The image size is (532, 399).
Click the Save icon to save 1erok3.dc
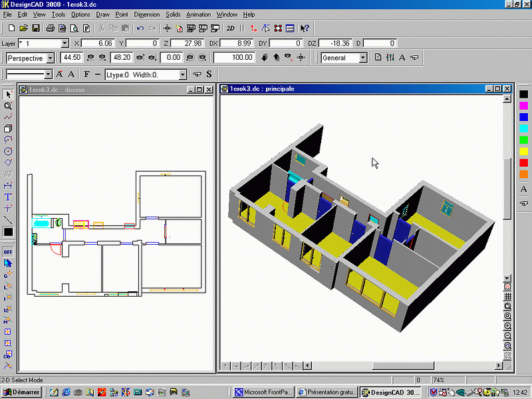coord(36,28)
